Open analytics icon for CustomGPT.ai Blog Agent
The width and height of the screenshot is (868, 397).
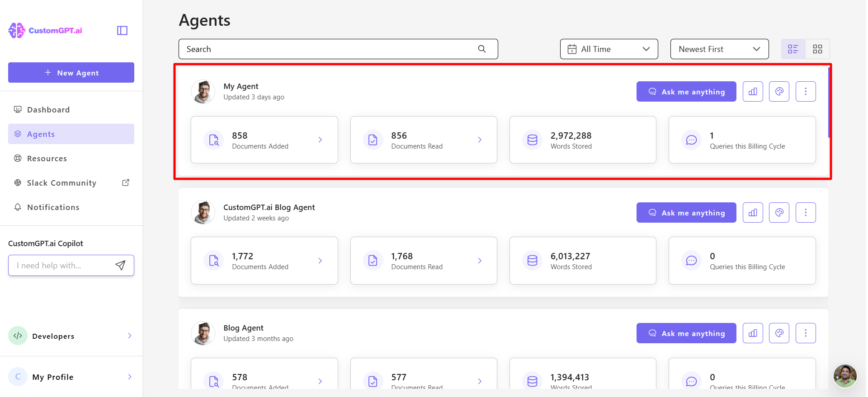click(x=753, y=212)
